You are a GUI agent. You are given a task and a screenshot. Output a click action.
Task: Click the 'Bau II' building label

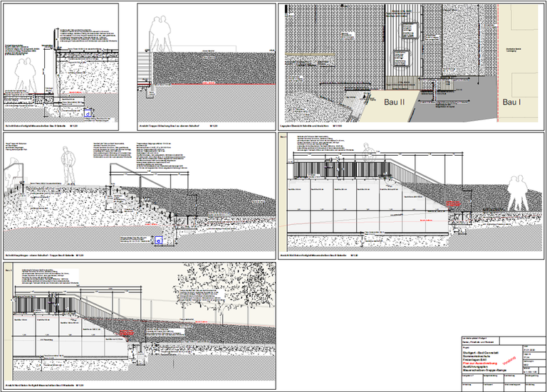pyautogui.click(x=394, y=102)
